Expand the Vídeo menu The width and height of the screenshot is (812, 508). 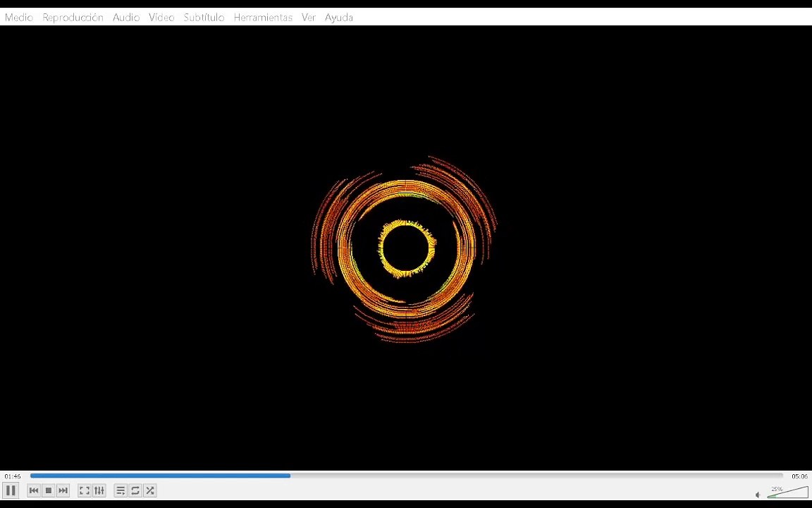coord(161,17)
